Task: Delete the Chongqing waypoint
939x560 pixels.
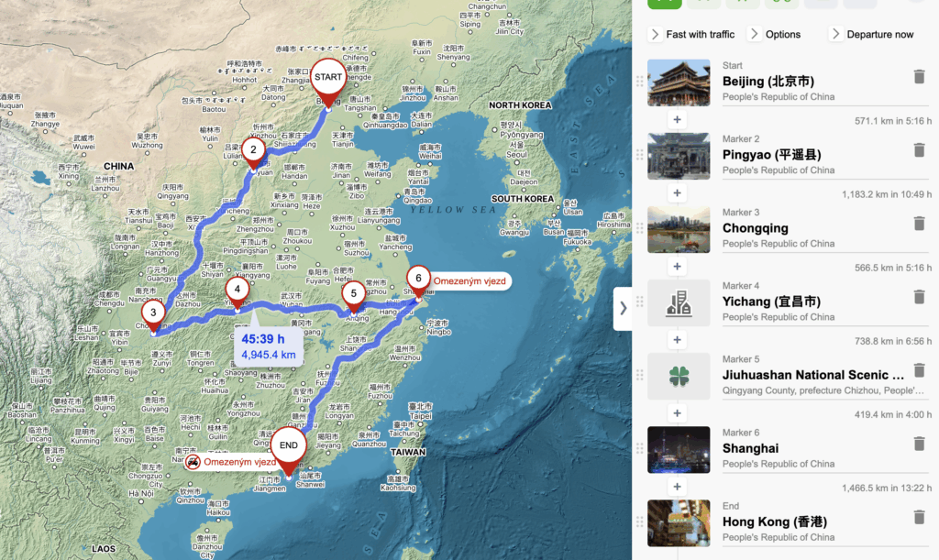Action: 919,224
